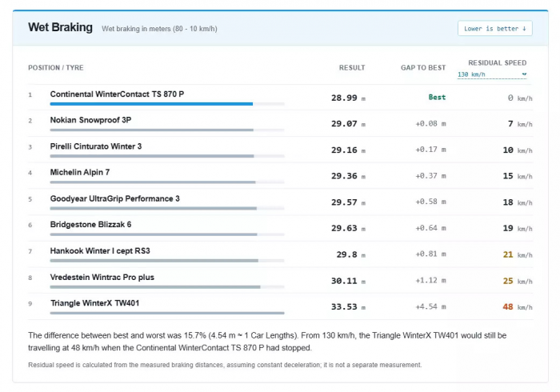Click the Residual Speed header label
Viewport: 560px width, 392px height.
[x=497, y=63]
